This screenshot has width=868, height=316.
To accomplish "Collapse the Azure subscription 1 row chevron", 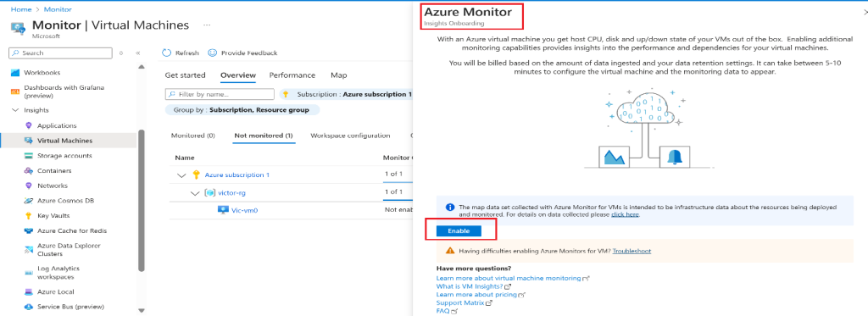I will (x=182, y=175).
